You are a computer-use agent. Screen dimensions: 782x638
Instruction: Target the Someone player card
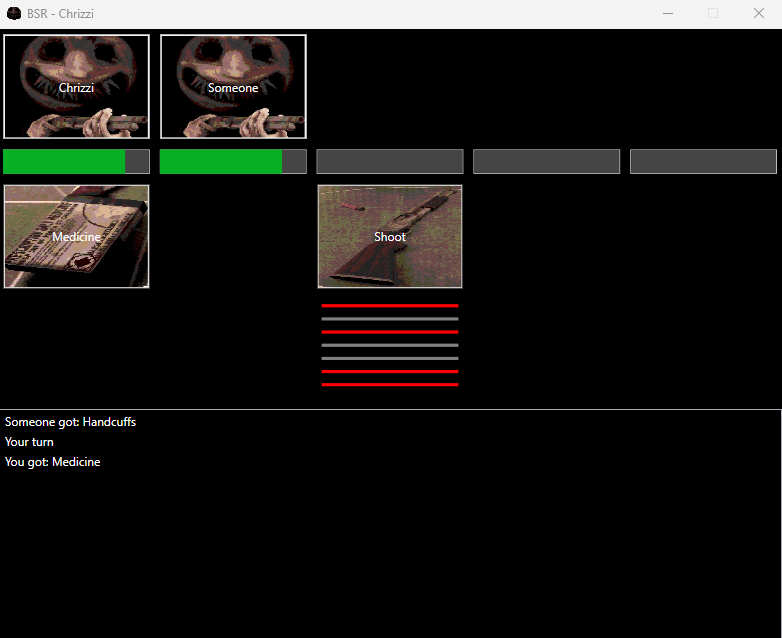point(233,86)
